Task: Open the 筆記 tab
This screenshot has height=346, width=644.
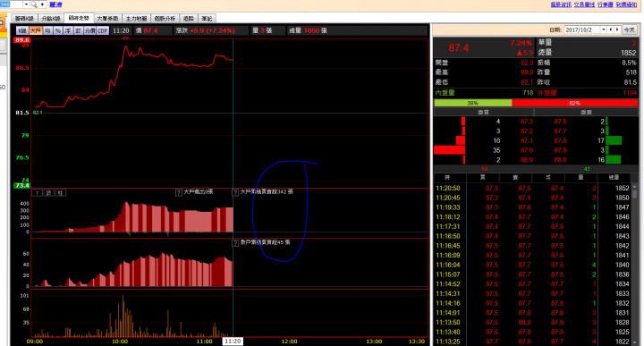Action: point(207,19)
